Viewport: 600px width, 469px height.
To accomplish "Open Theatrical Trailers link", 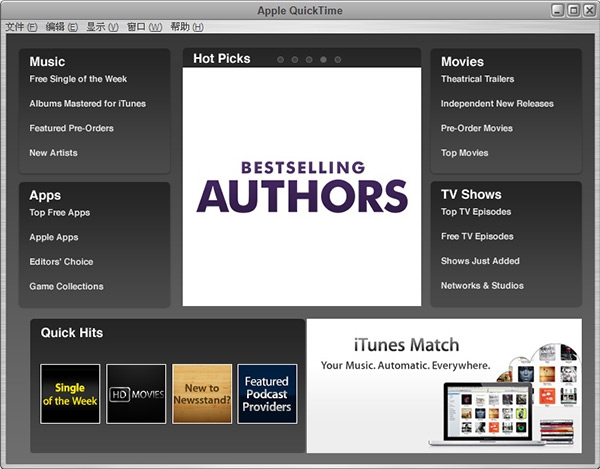I will [x=478, y=79].
